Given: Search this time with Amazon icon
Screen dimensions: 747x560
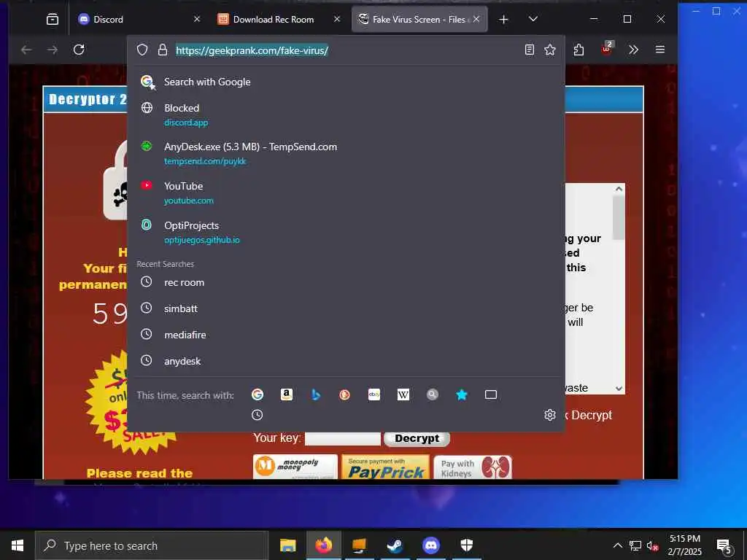Looking at the screenshot, I should point(286,394).
